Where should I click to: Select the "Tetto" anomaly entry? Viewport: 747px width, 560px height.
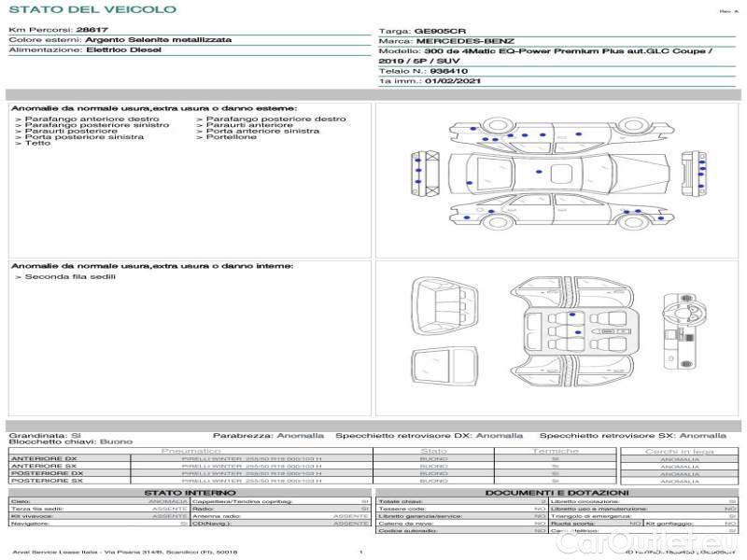pos(37,143)
